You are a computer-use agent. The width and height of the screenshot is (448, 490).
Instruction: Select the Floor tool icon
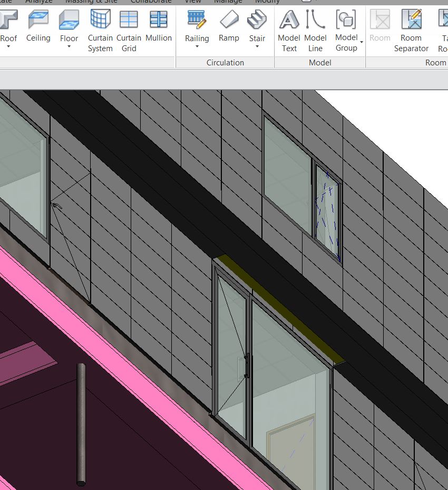pyautogui.click(x=69, y=20)
